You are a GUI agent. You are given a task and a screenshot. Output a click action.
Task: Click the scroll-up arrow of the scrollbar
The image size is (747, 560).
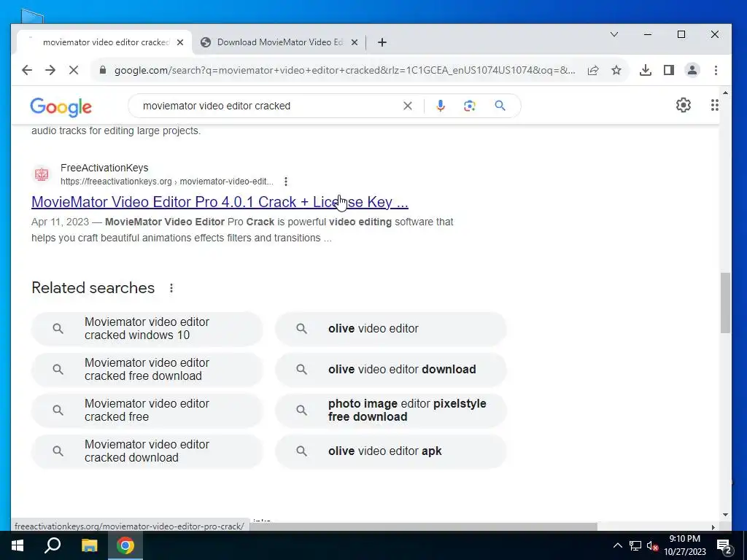pos(725,93)
